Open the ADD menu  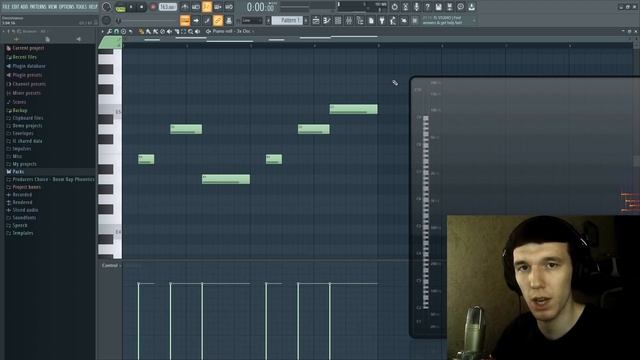click(x=24, y=7)
